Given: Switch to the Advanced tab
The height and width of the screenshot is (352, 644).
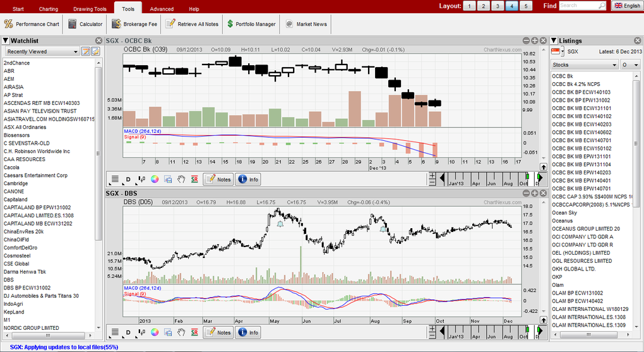Looking at the screenshot, I should (162, 9).
